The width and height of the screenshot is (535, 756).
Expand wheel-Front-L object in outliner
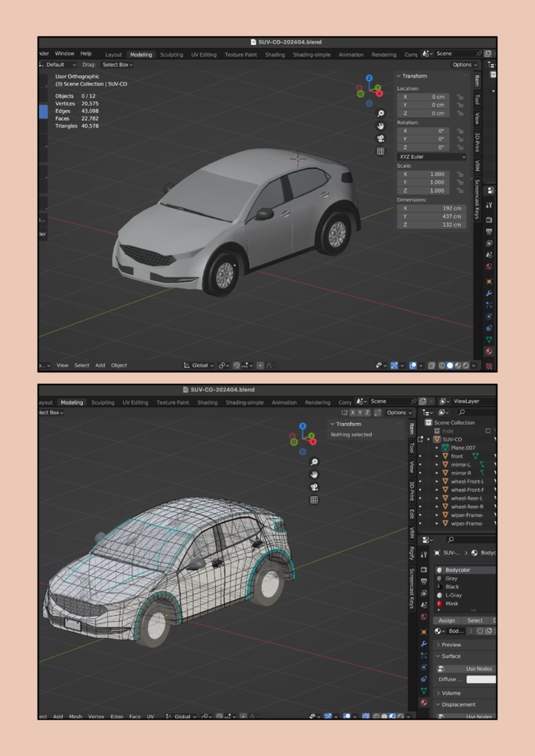click(437, 481)
